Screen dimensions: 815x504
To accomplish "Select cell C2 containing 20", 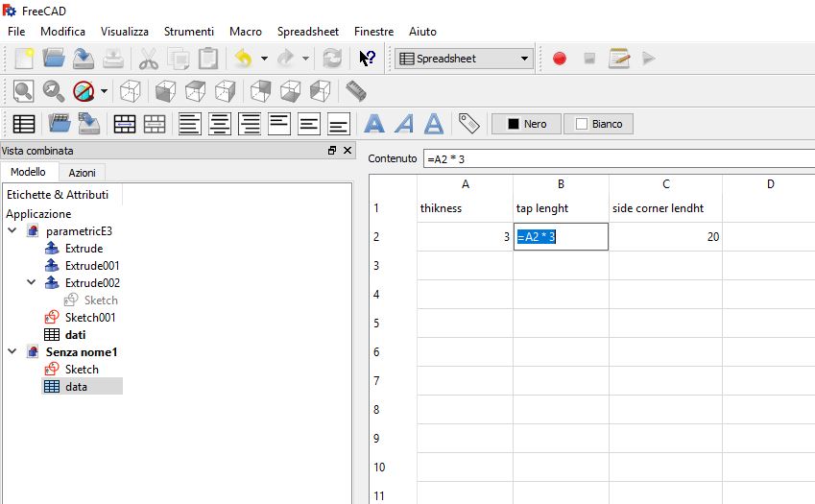I will (x=665, y=237).
